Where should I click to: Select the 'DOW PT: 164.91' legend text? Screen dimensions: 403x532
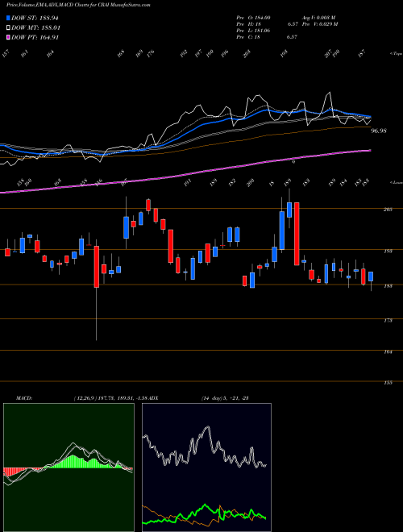click(35, 37)
